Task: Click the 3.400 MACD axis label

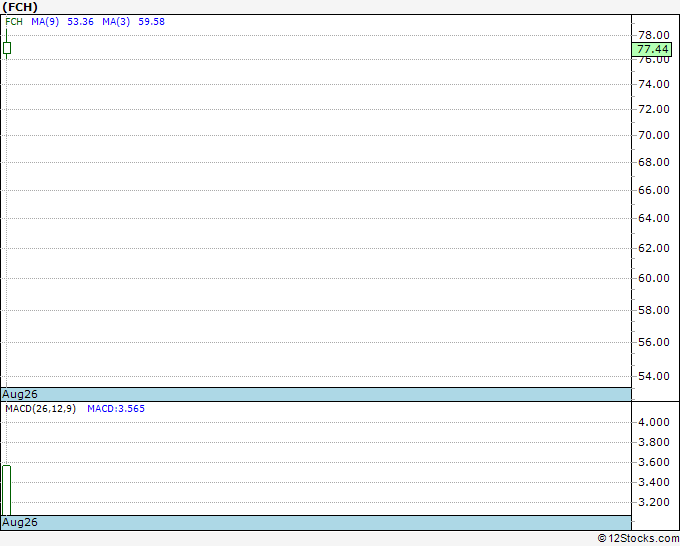Action: [654, 482]
